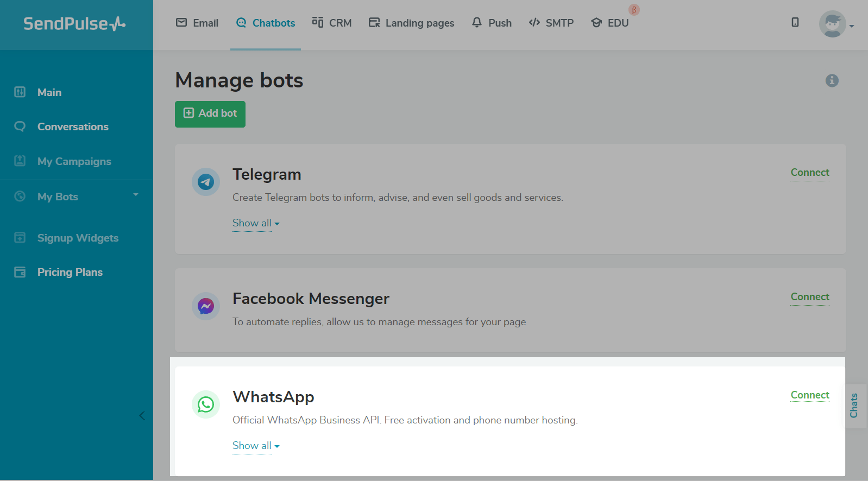This screenshot has width=868, height=481.
Task: Open the Push tab
Action: tap(492, 23)
